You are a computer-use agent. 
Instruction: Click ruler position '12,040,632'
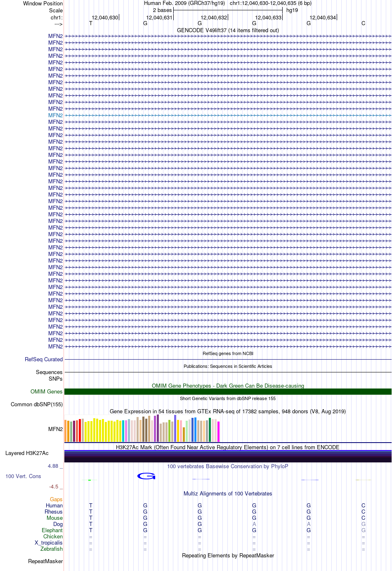[x=214, y=17]
